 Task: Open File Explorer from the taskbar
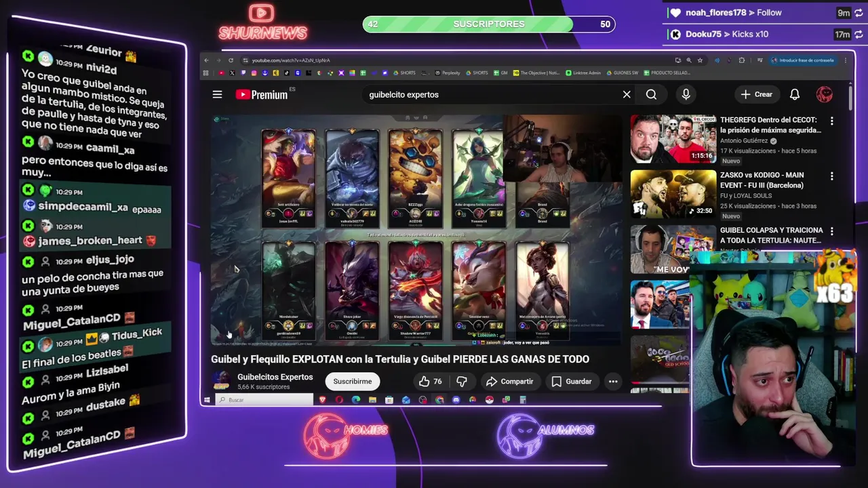[x=372, y=400]
